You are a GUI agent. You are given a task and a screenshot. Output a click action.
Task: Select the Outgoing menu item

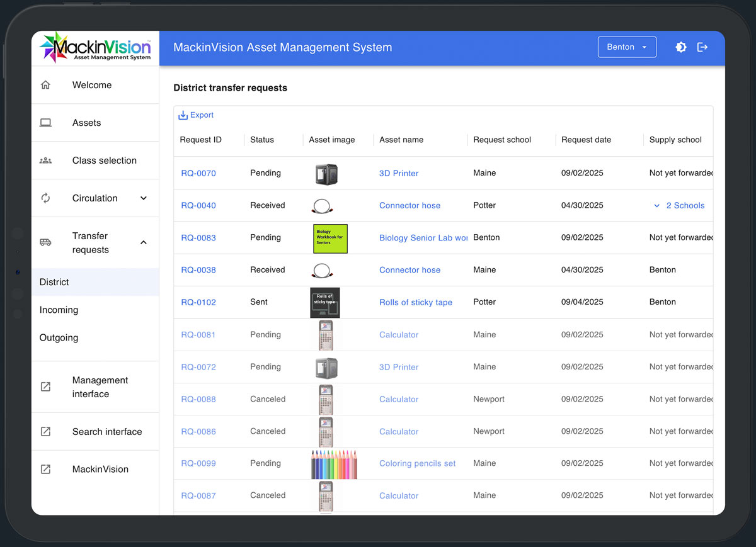(x=59, y=337)
